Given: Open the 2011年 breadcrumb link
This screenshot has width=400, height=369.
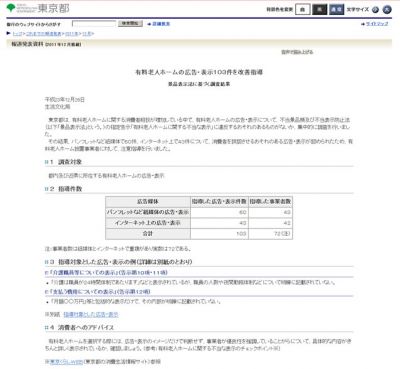Looking at the screenshot, I should tap(72, 34).
